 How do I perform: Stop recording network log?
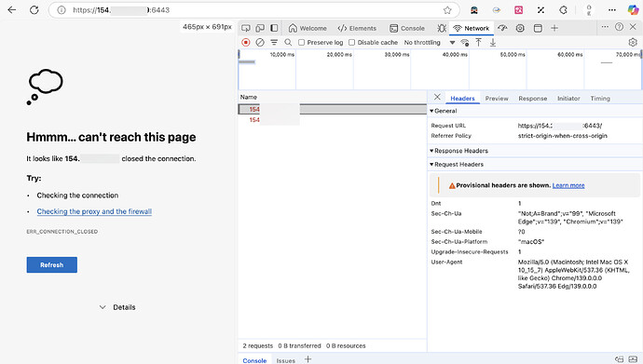click(246, 42)
